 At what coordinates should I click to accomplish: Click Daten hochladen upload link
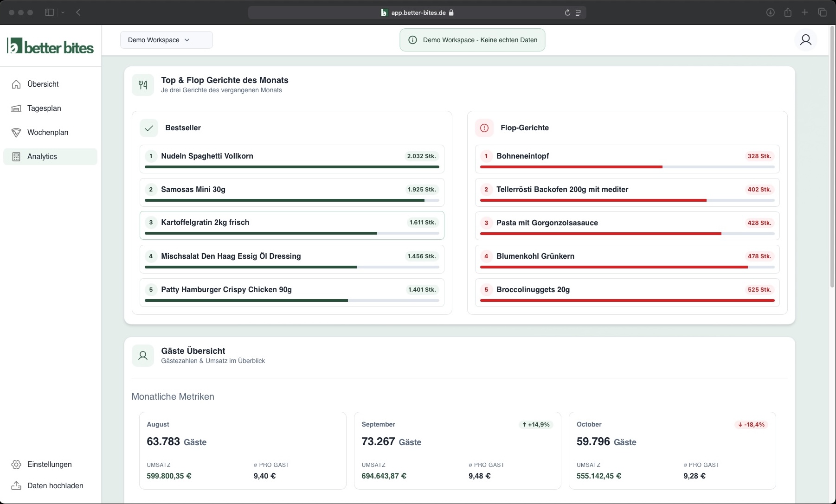click(55, 485)
